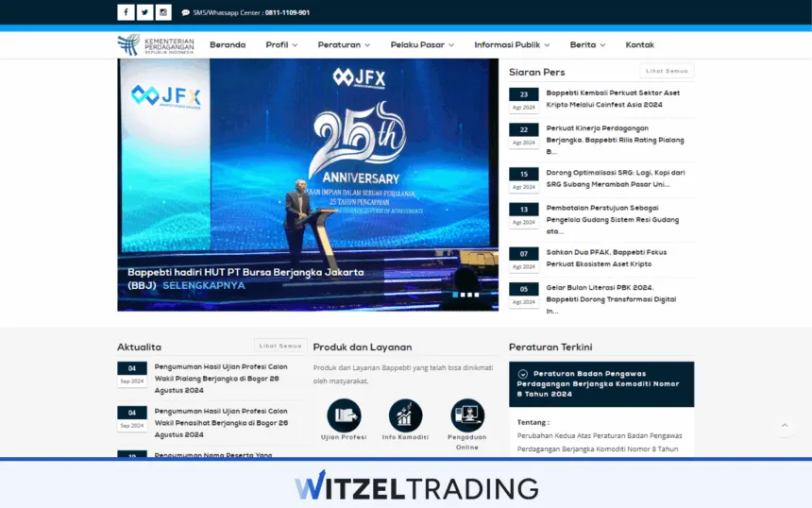Viewport: 812px width, 508px height.
Task: Open press release Gelar Bulan Literasi PBK 2024
Action: coord(611,299)
